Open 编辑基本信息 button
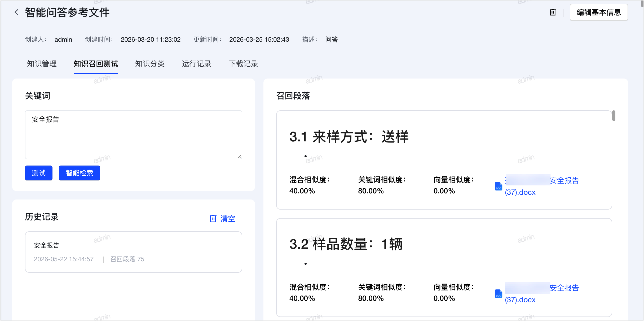The image size is (644, 321). [x=599, y=12]
